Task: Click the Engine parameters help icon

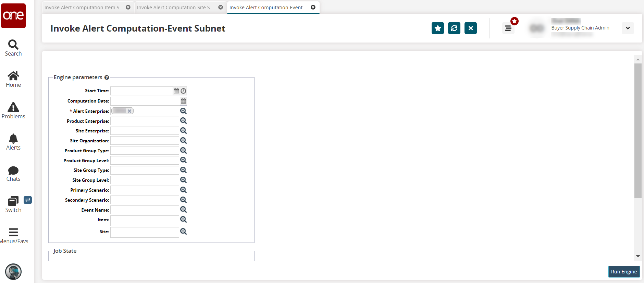Action: click(x=107, y=78)
